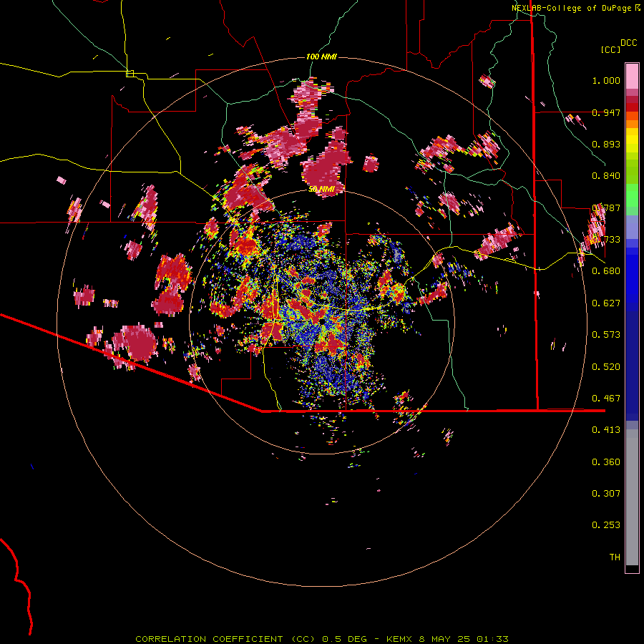Select the 0.360 legend value
This screenshot has width=644, height=644.
(x=606, y=462)
